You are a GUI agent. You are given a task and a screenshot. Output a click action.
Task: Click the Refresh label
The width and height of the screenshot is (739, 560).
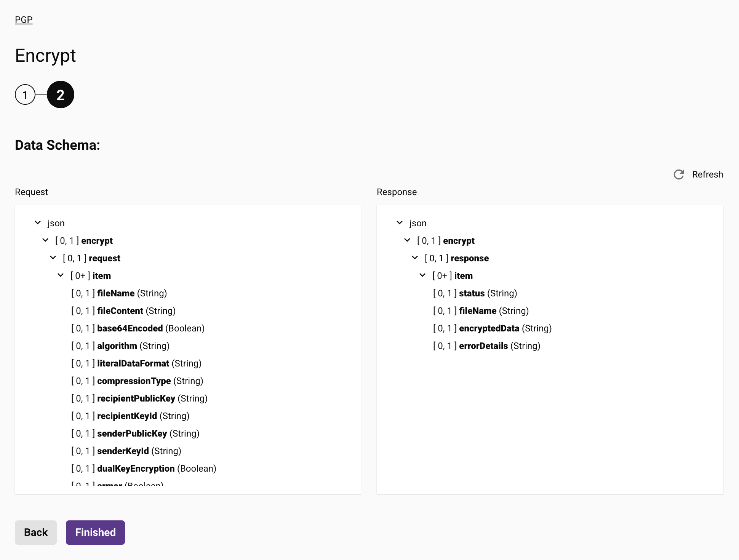coord(707,174)
